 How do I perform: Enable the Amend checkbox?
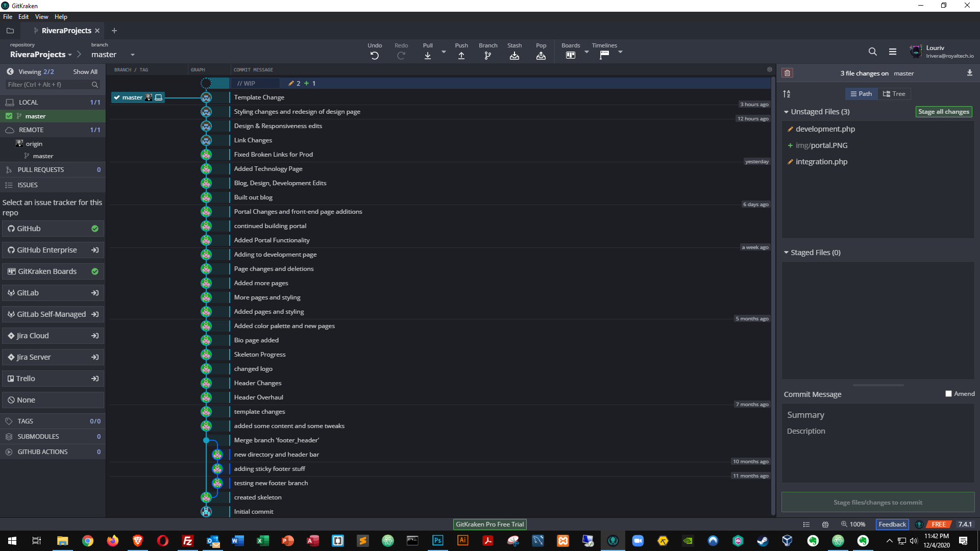pyautogui.click(x=948, y=393)
